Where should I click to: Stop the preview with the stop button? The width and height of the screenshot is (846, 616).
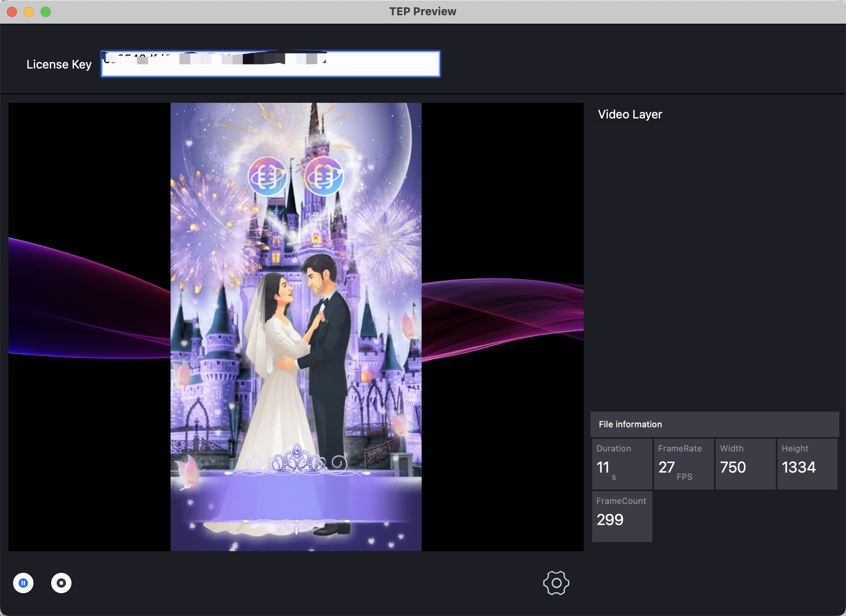(61, 583)
